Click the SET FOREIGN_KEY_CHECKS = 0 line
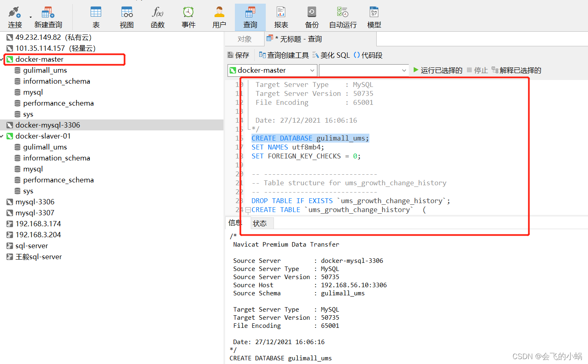 tap(306, 156)
